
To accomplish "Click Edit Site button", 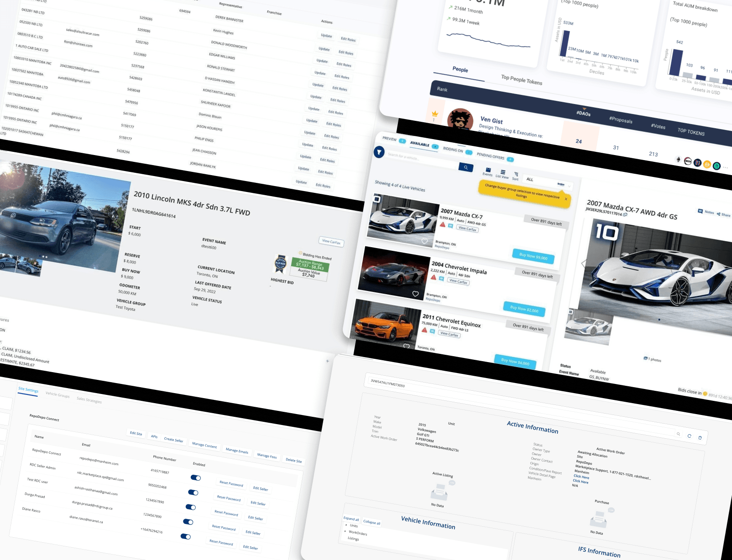I will pos(136,433).
